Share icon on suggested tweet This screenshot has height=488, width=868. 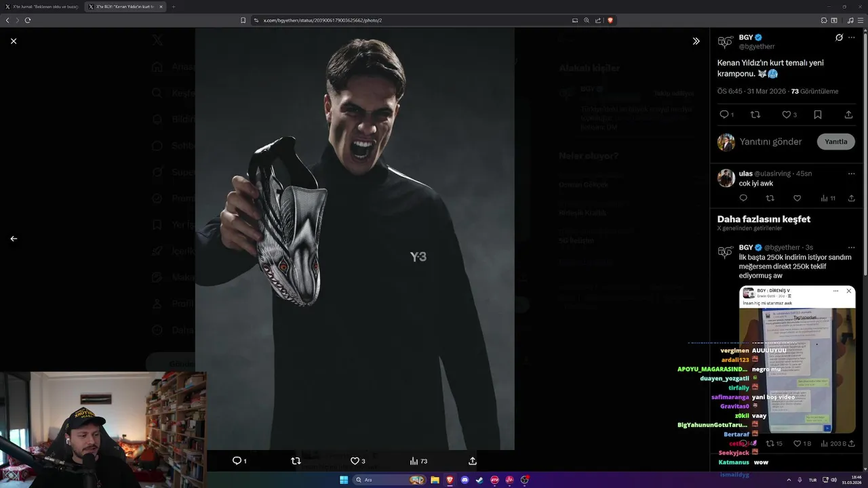coord(852,443)
